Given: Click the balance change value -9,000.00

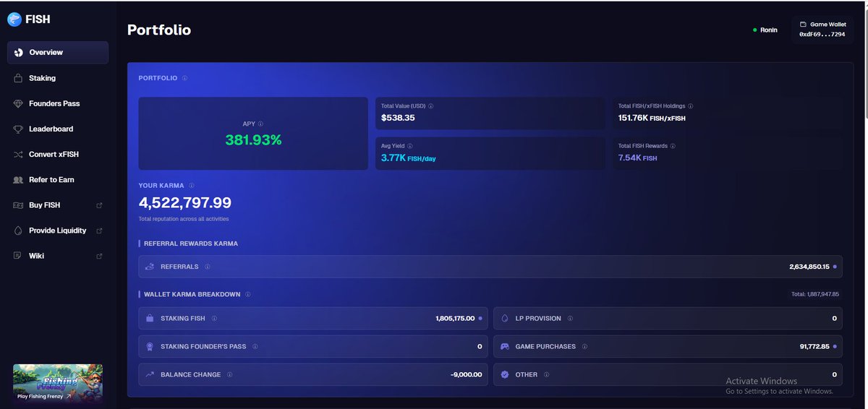Looking at the screenshot, I should pos(465,375).
